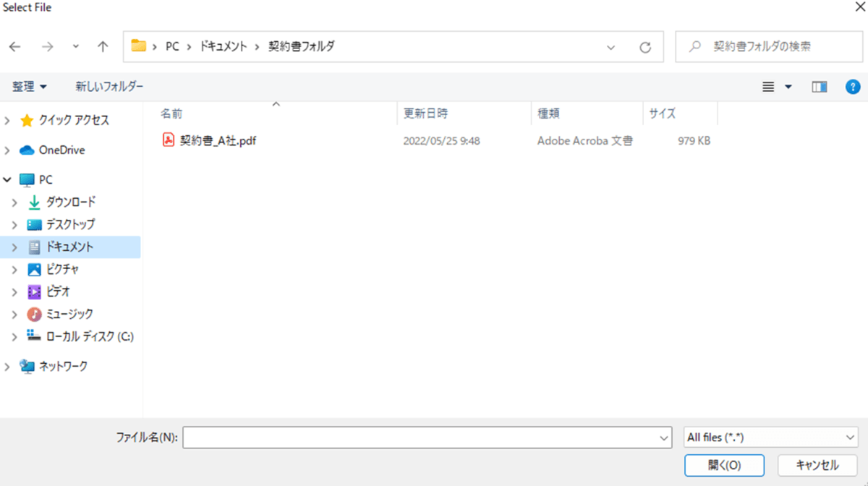This screenshot has width=868, height=486.
Task: Open recent locations dropdown arrow
Action: [76, 47]
